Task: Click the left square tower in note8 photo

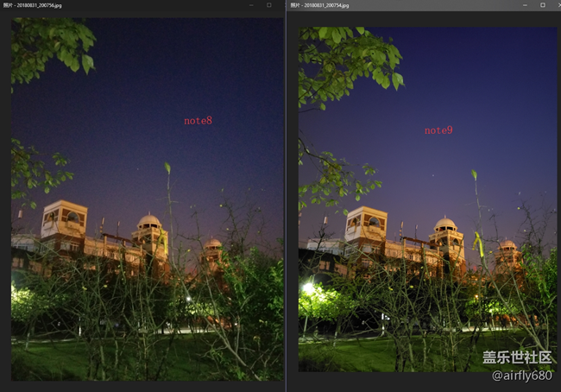Action: (64, 222)
